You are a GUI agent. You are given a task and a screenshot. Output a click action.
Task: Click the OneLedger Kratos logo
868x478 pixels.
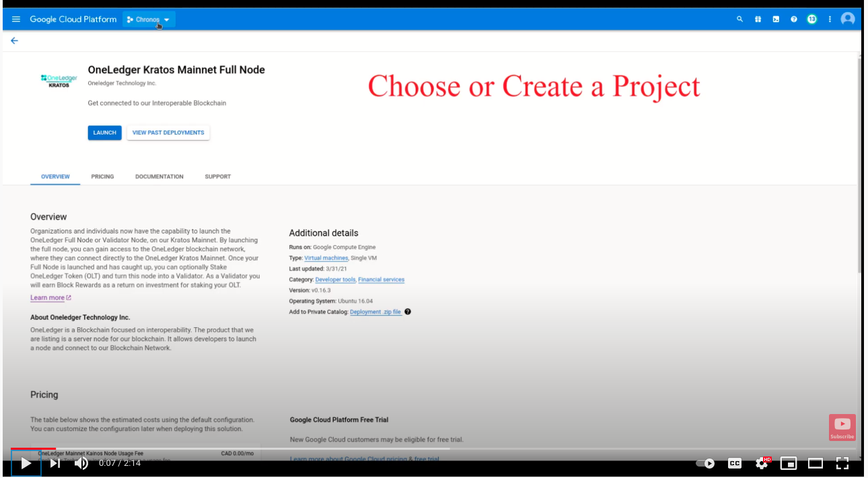coord(59,81)
